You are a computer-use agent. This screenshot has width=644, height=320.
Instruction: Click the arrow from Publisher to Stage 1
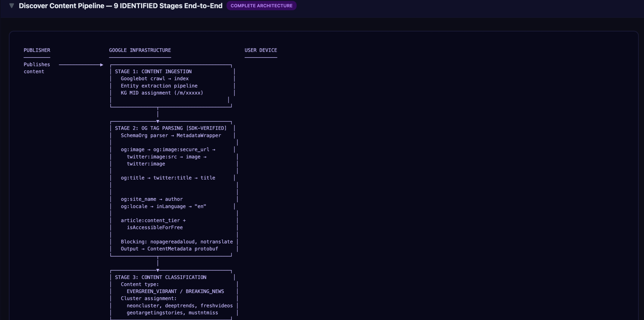pos(81,65)
